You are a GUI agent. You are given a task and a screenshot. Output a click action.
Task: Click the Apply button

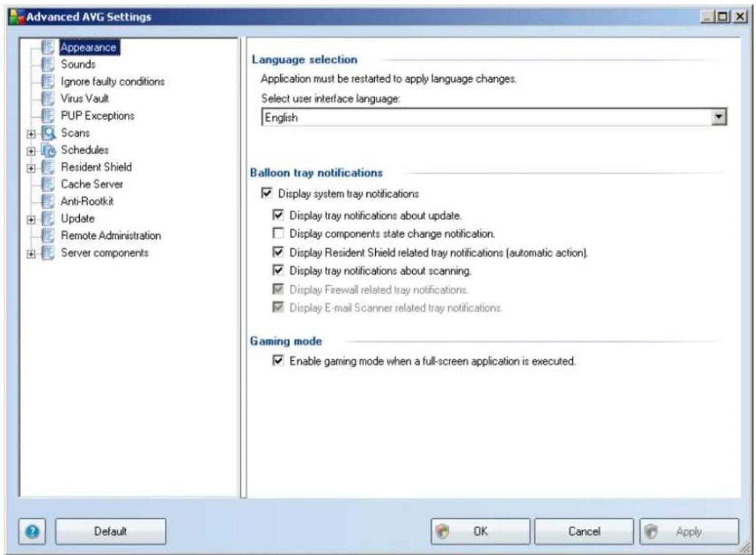point(689,531)
